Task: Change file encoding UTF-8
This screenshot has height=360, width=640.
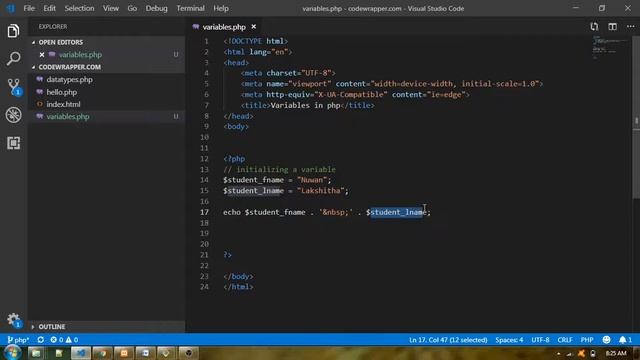Action: pos(540,340)
